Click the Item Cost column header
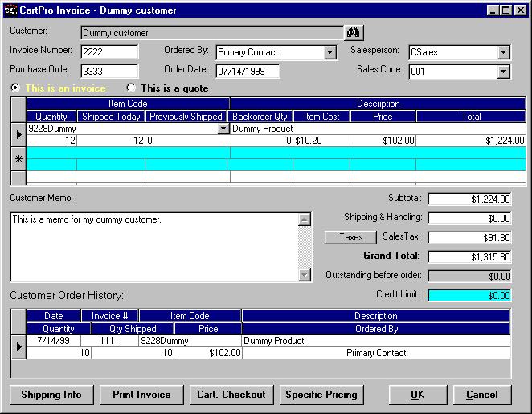The image size is (532, 414). coord(321,117)
